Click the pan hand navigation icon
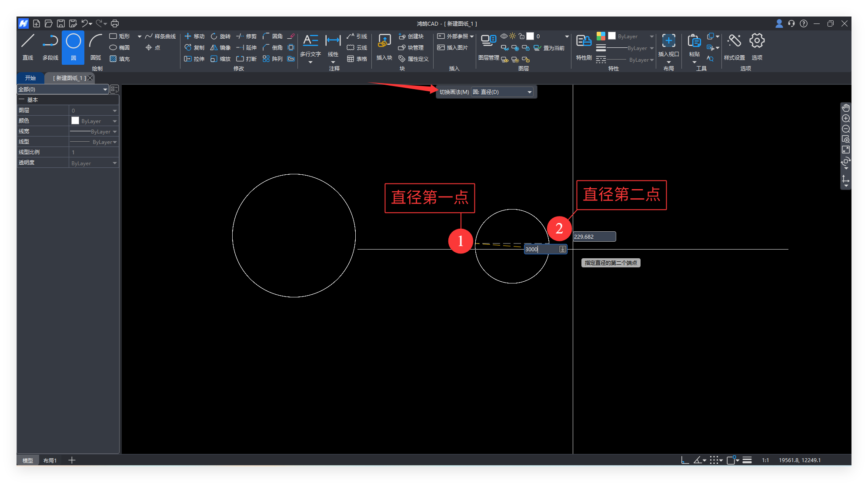Viewport: 868px width, 483px height. click(846, 108)
